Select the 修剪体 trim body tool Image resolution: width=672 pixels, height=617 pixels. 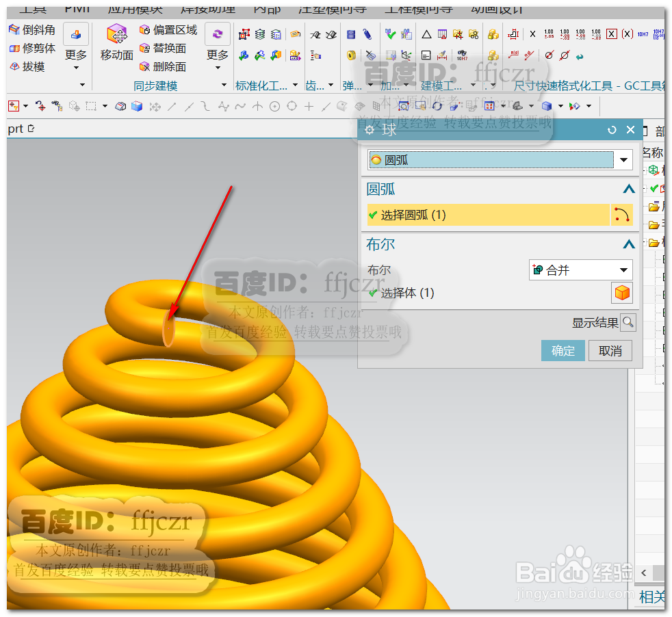[32, 48]
